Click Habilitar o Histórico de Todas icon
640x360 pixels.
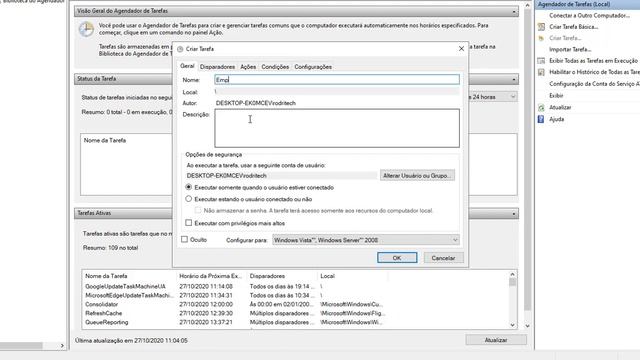pos(541,72)
